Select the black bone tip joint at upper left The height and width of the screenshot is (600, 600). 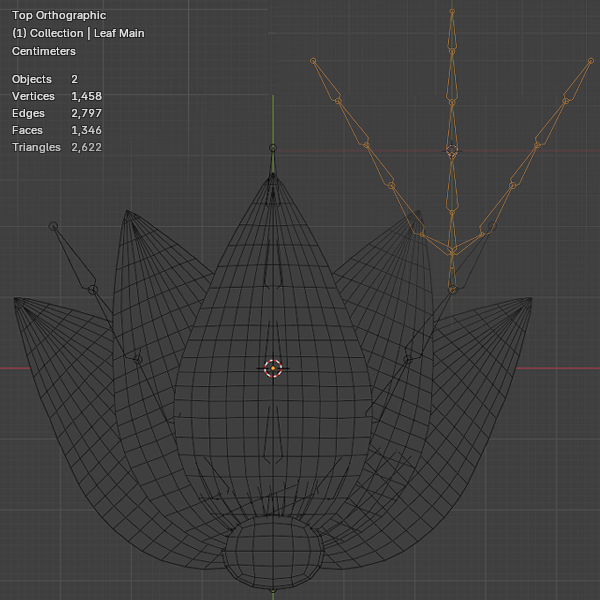coord(54,226)
